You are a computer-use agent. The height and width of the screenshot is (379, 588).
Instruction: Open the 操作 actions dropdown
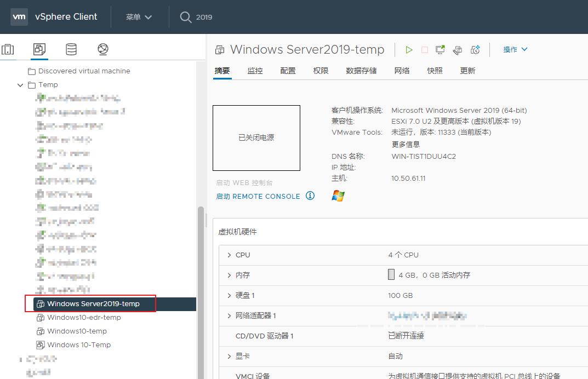(x=515, y=50)
